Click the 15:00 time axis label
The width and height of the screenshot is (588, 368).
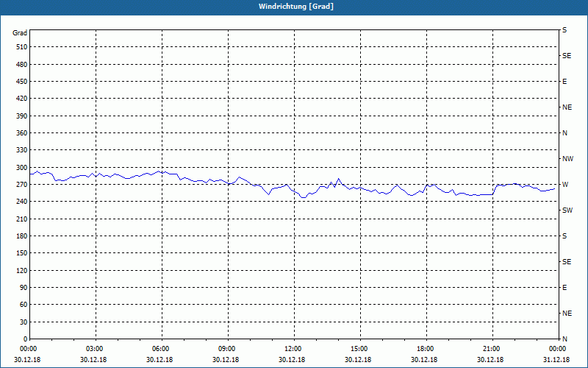(x=359, y=349)
